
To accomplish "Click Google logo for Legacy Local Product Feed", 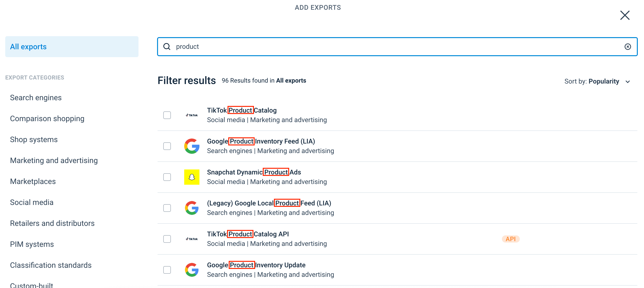I will click(192, 208).
